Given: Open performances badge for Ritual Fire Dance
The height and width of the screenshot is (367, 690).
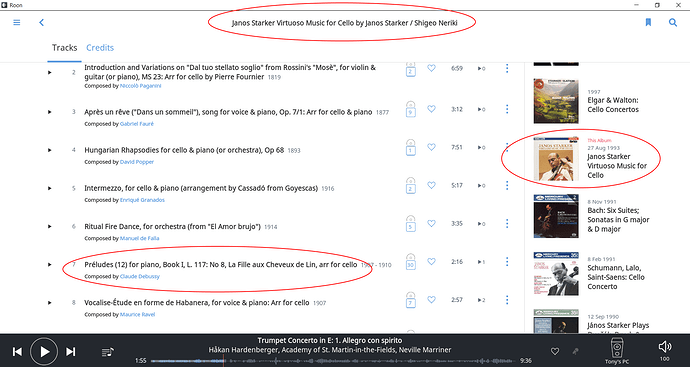Looking at the screenshot, I should coord(411,224).
